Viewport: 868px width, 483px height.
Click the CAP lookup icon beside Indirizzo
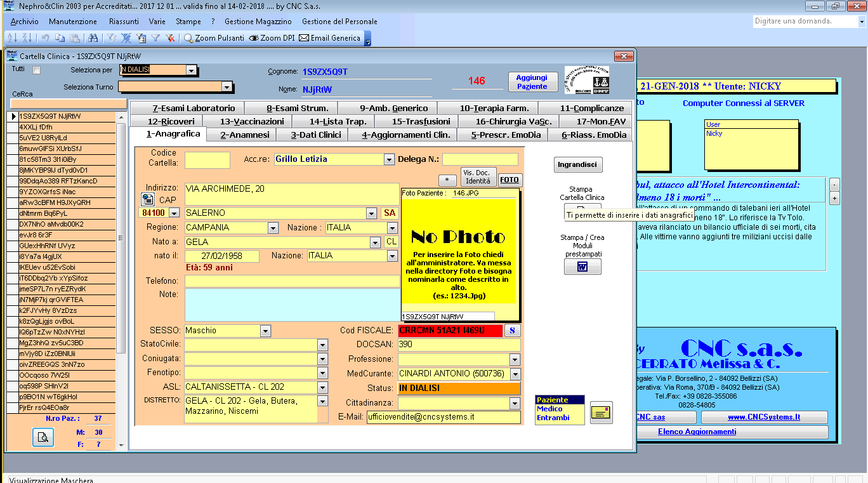tap(148, 199)
